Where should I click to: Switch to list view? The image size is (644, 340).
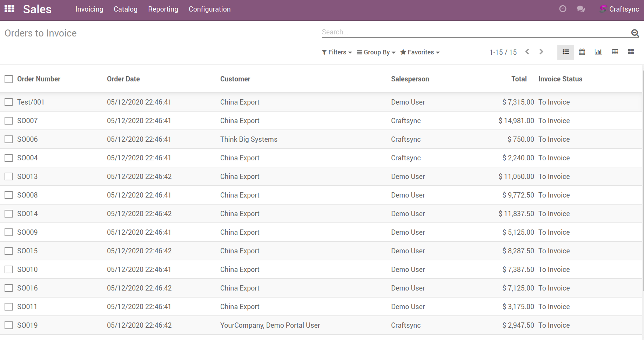[565, 52]
